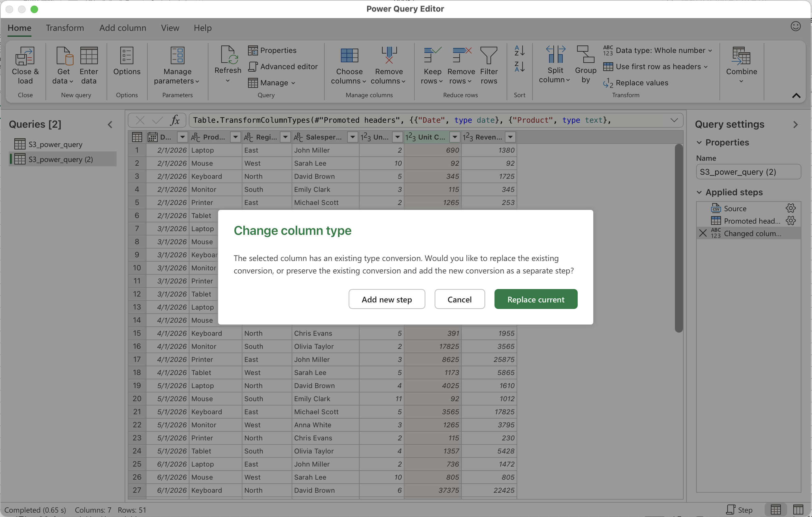Switch to Home tab
Image resolution: width=812 pixels, height=517 pixels.
click(20, 28)
